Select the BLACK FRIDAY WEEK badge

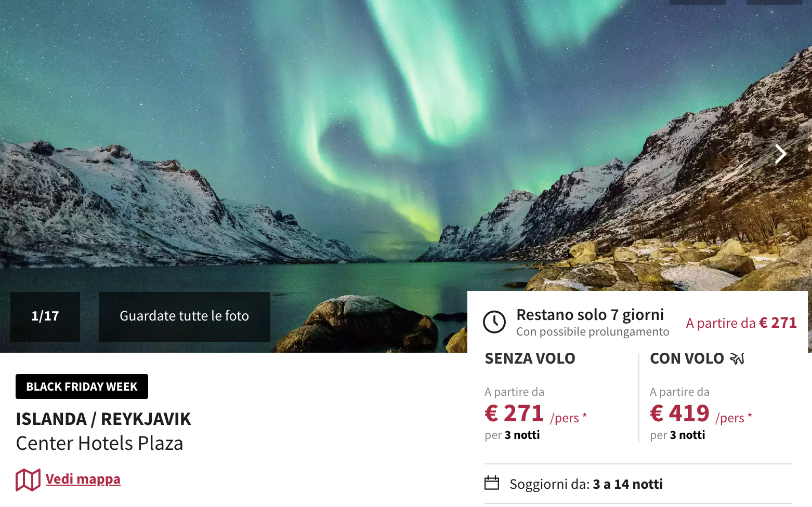tap(82, 386)
